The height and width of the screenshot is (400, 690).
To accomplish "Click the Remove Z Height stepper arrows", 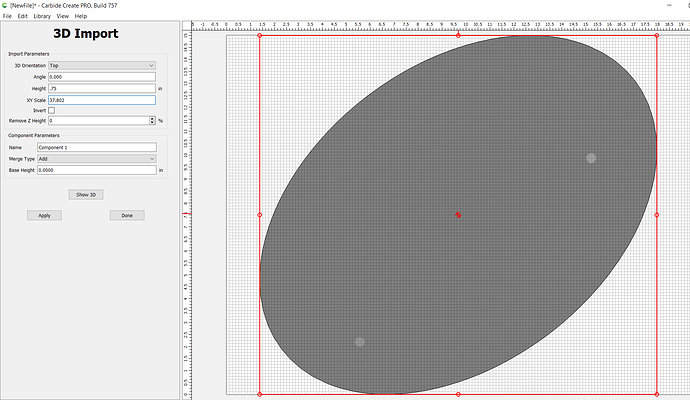I will click(x=152, y=120).
